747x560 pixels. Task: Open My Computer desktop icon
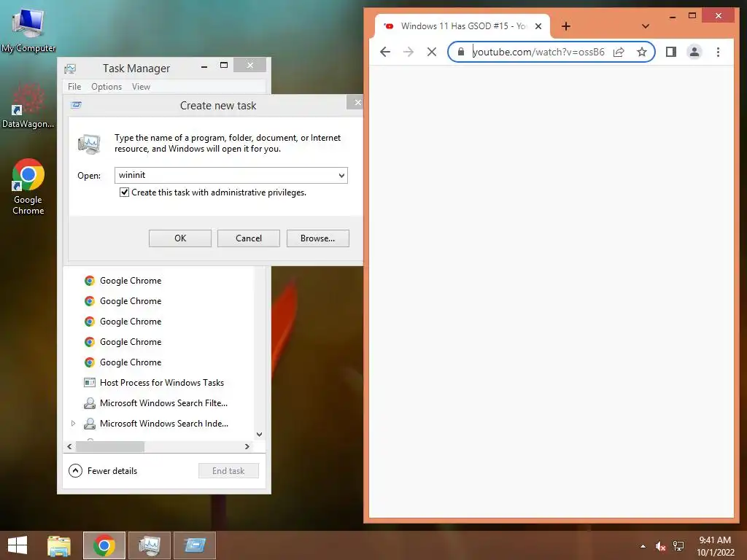point(28,29)
